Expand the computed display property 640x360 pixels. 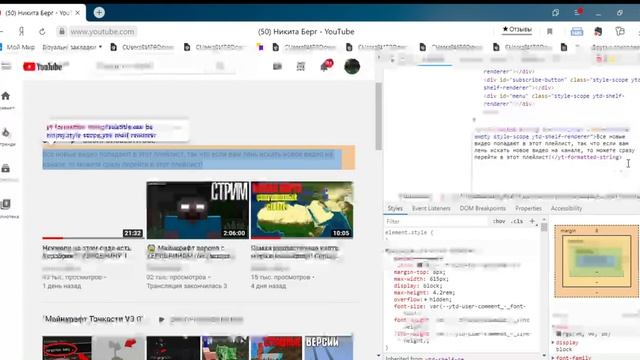[x=553, y=343]
